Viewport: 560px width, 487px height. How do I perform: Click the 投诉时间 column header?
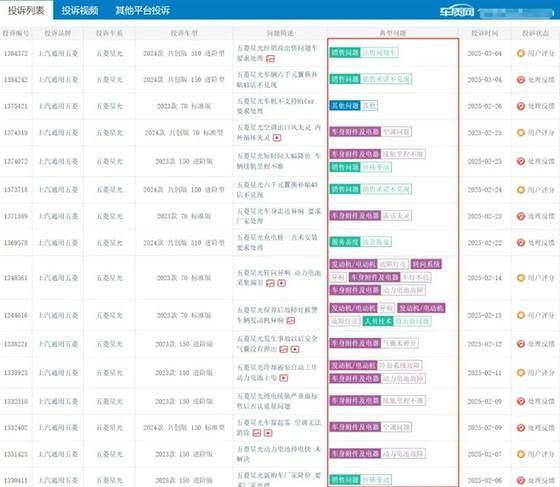(x=485, y=33)
